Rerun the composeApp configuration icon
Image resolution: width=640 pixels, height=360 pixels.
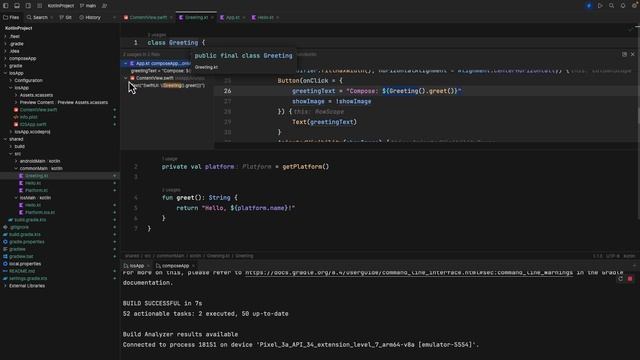(x=620, y=279)
